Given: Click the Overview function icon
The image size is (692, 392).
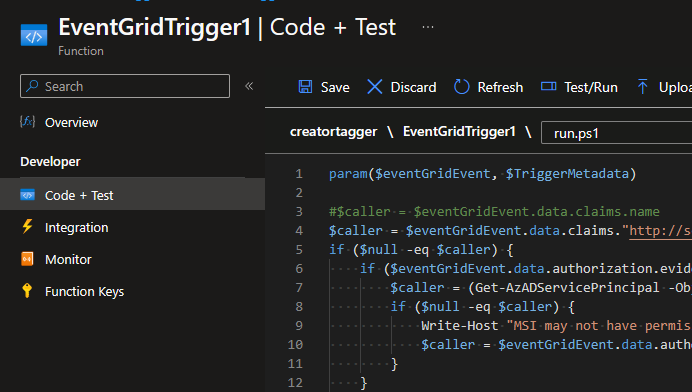Looking at the screenshot, I should [27, 121].
